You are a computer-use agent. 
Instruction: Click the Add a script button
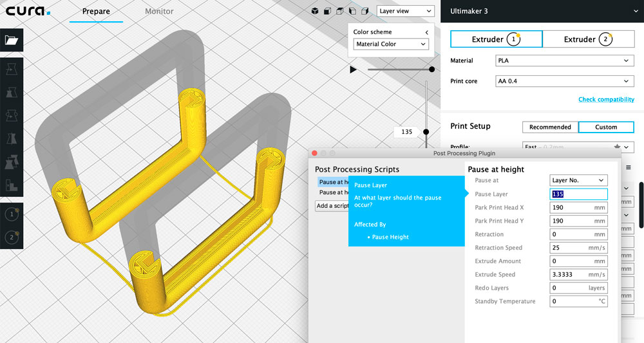point(332,205)
